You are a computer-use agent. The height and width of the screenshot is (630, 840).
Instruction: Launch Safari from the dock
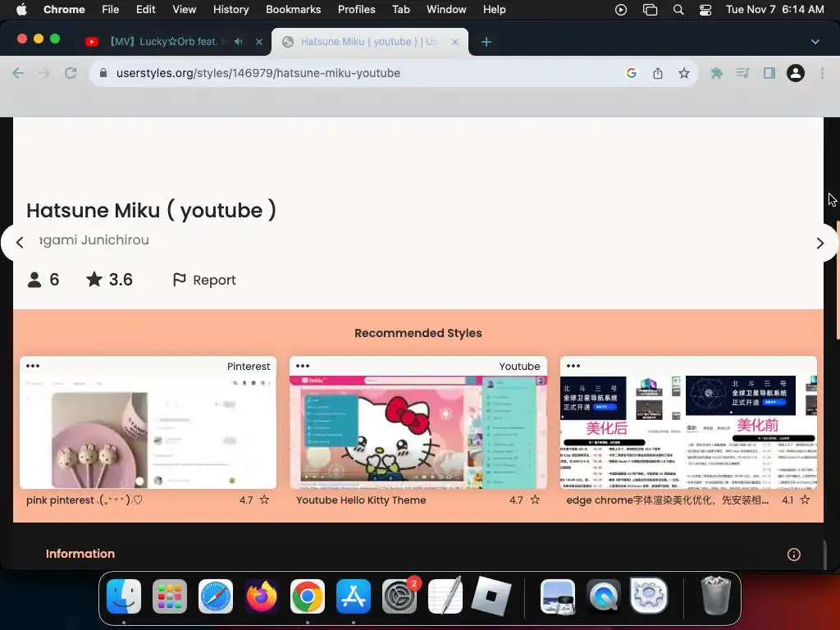point(216,596)
